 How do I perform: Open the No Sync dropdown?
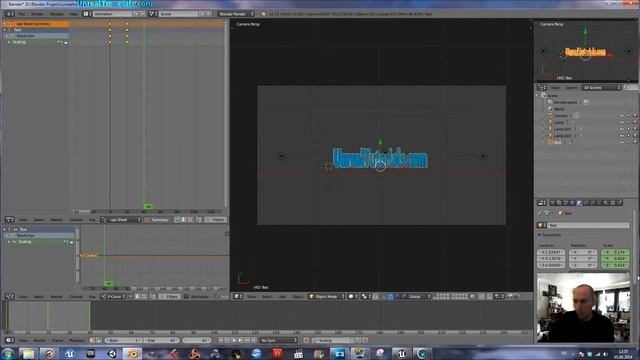click(279, 340)
